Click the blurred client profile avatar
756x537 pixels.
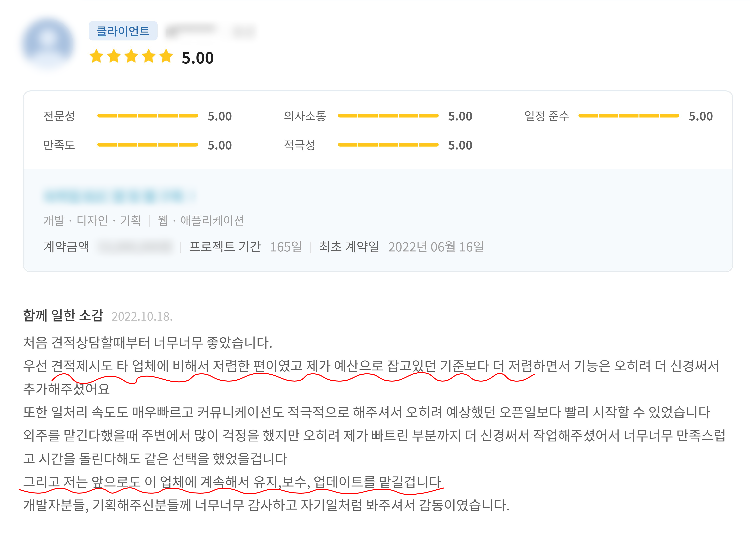[x=48, y=43]
